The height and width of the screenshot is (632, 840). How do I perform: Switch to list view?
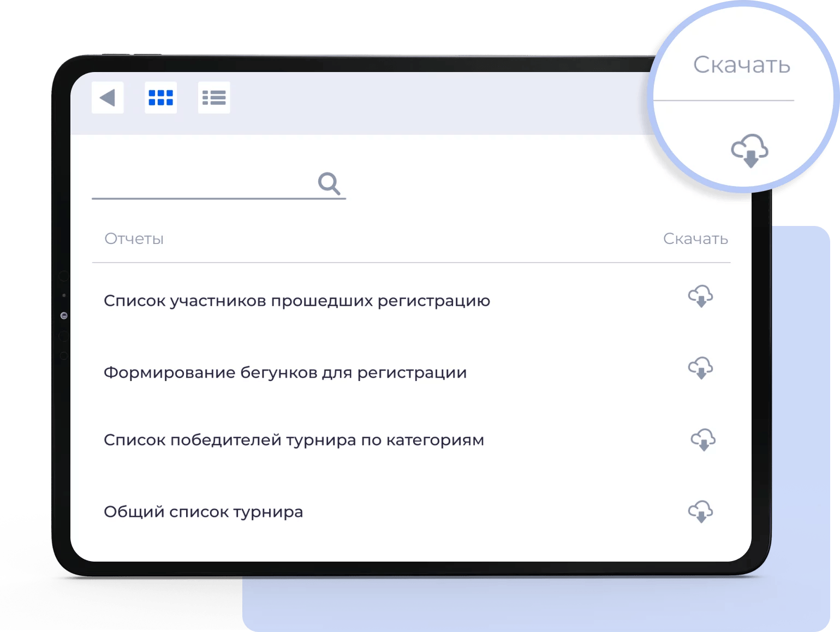tap(214, 98)
